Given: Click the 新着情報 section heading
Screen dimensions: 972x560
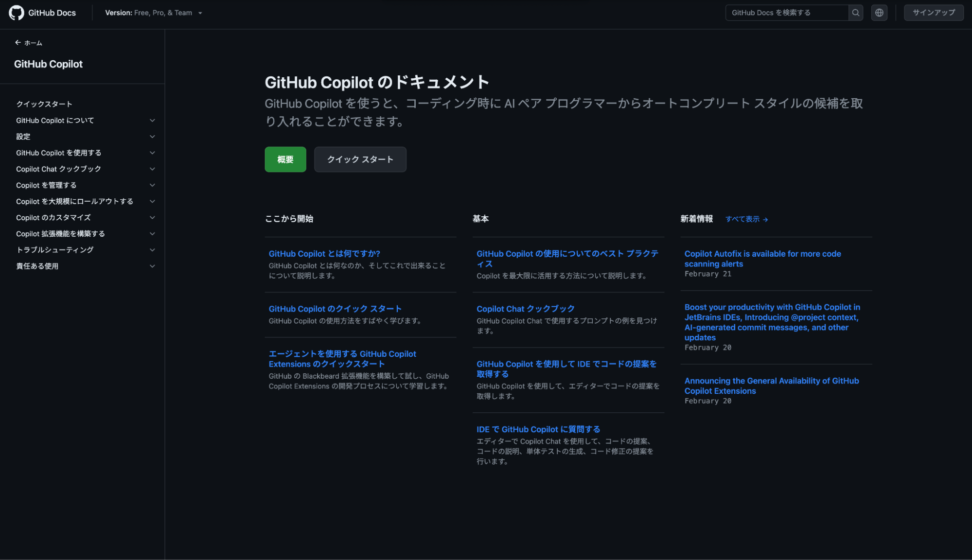Looking at the screenshot, I should point(696,219).
